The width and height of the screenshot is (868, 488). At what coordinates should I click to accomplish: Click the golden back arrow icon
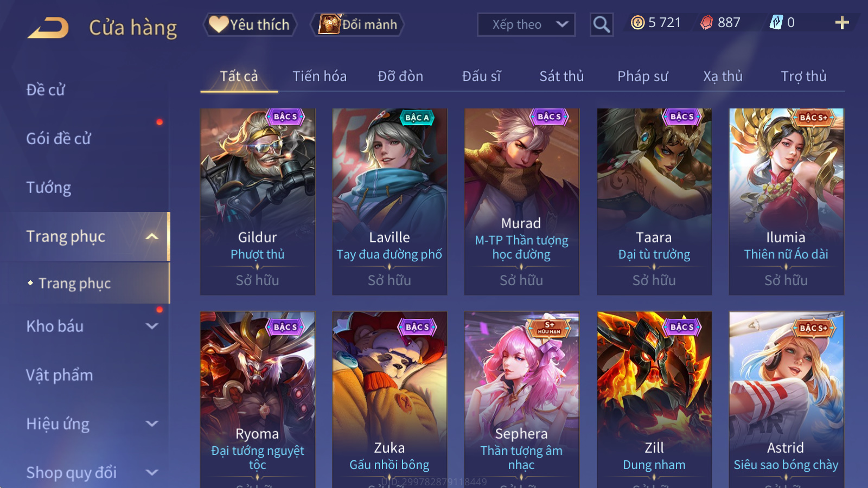point(48,28)
